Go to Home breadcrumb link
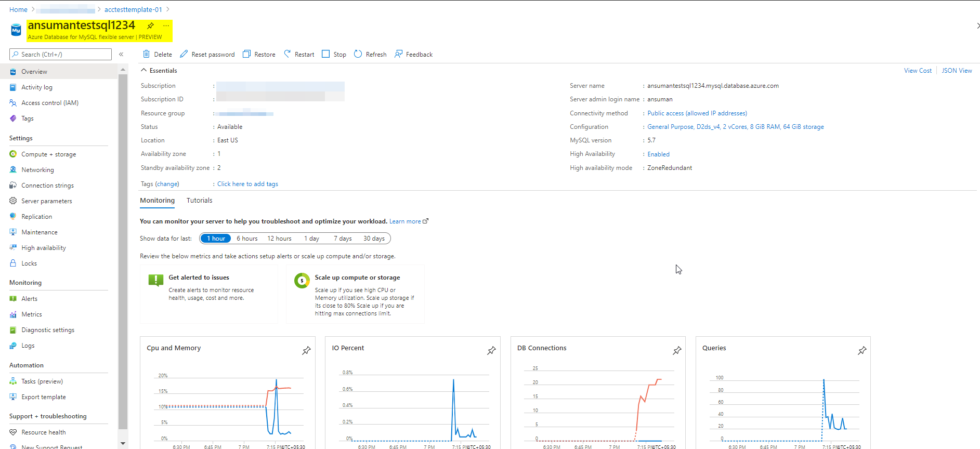The width and height of the screenshot is (980, 449). 18,9
